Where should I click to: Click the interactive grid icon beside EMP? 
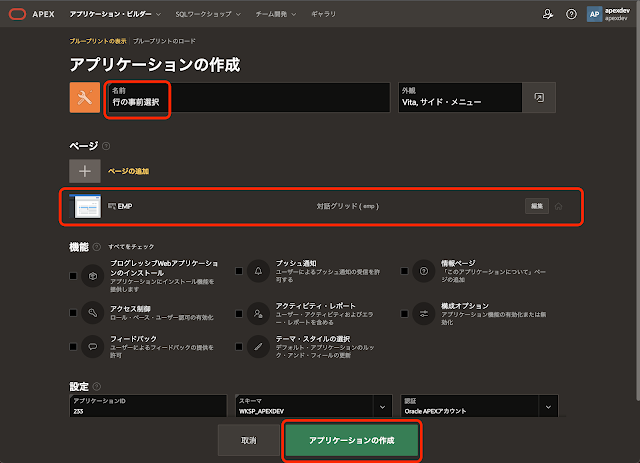(112, 207)
